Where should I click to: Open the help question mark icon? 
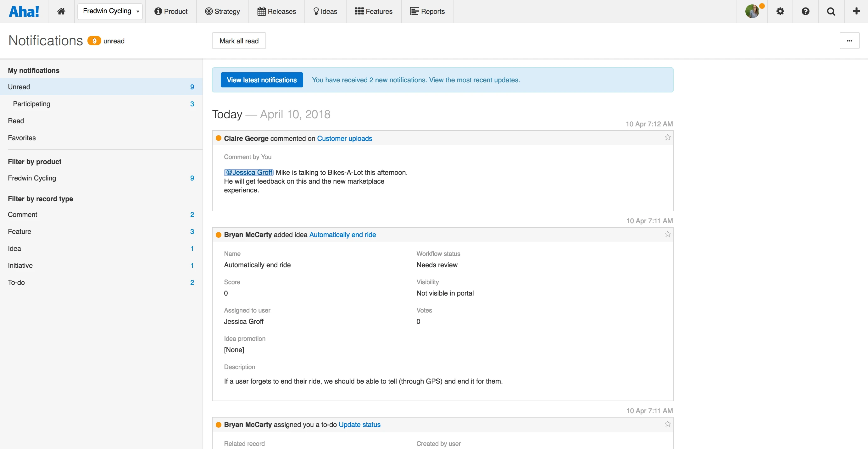click(805, 11)
